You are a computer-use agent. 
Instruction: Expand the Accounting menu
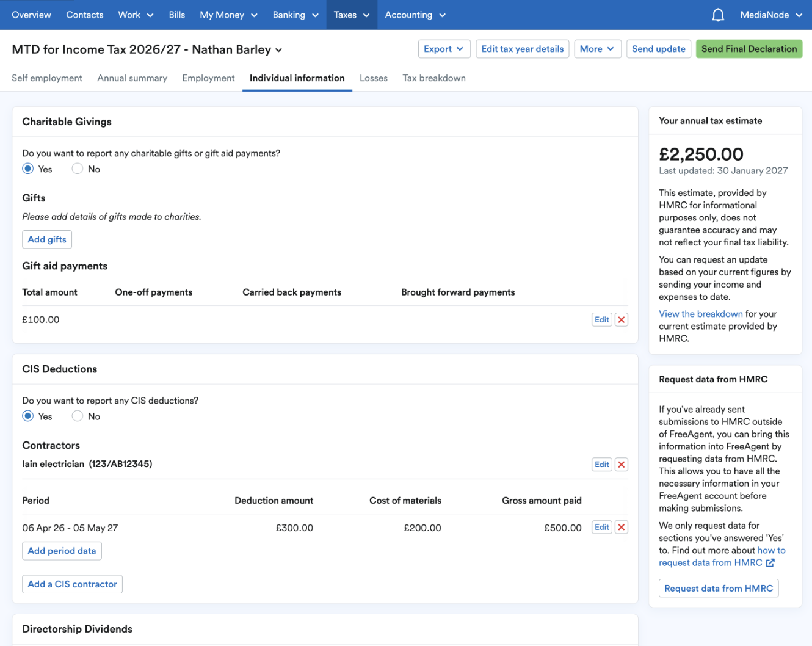415,15
